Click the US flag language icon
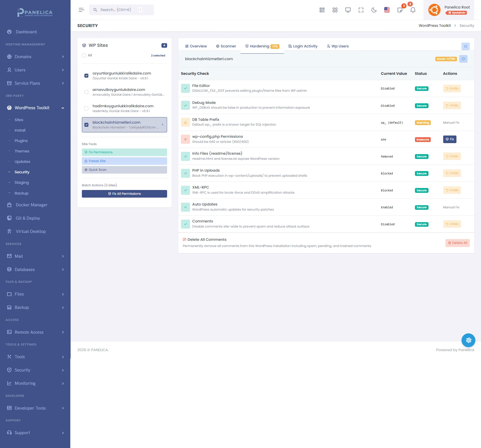The width and height of the screenshot is (481, 448). point(387,10)
